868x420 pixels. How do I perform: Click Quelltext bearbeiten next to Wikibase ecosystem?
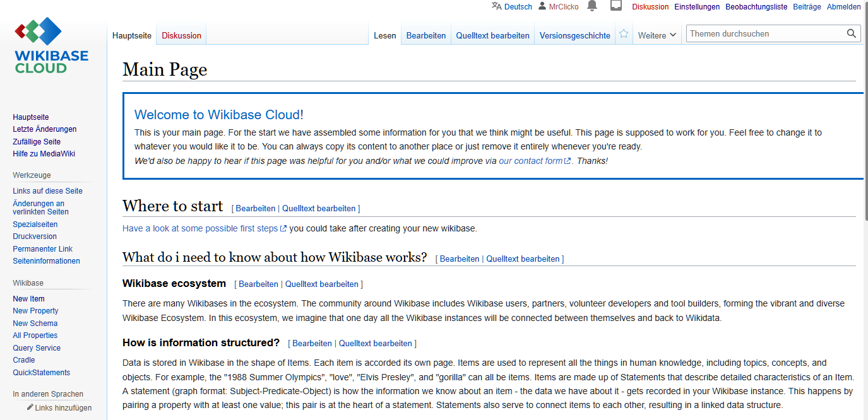click(x=322, y=284)
